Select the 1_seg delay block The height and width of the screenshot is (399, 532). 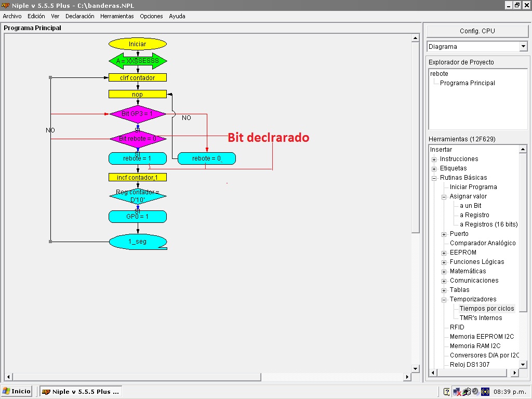point(138,242)
